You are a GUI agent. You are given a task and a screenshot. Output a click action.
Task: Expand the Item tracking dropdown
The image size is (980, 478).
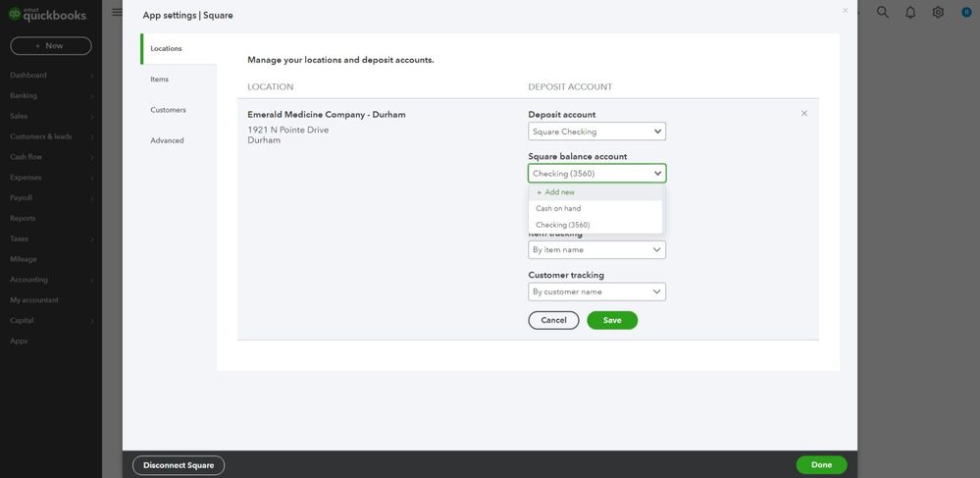point(596,250)
